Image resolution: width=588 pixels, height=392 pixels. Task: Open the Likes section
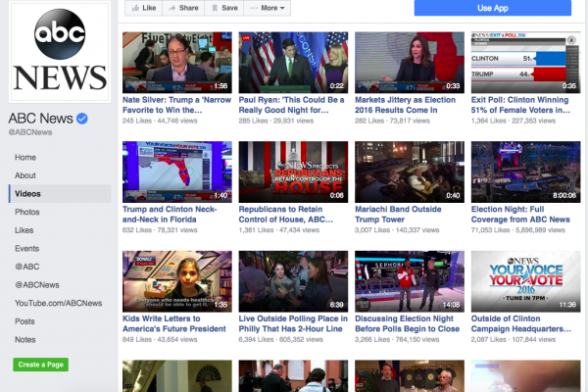[x=24, y=230]
